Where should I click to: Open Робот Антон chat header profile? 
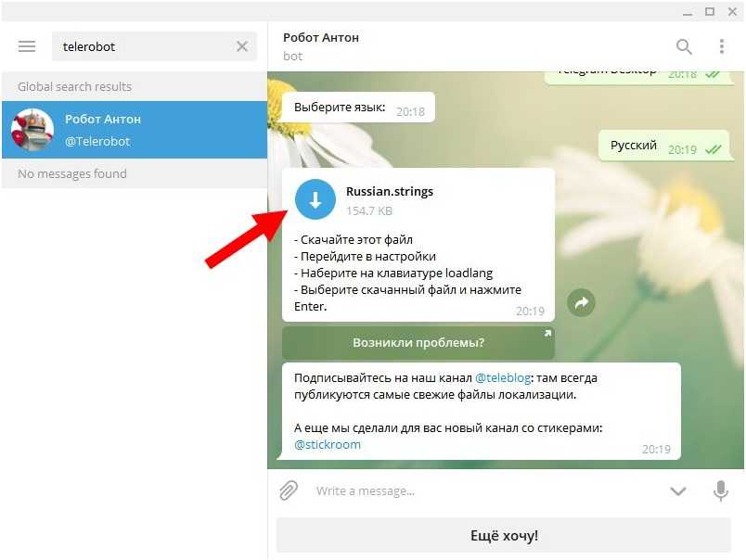pos(321,46)
